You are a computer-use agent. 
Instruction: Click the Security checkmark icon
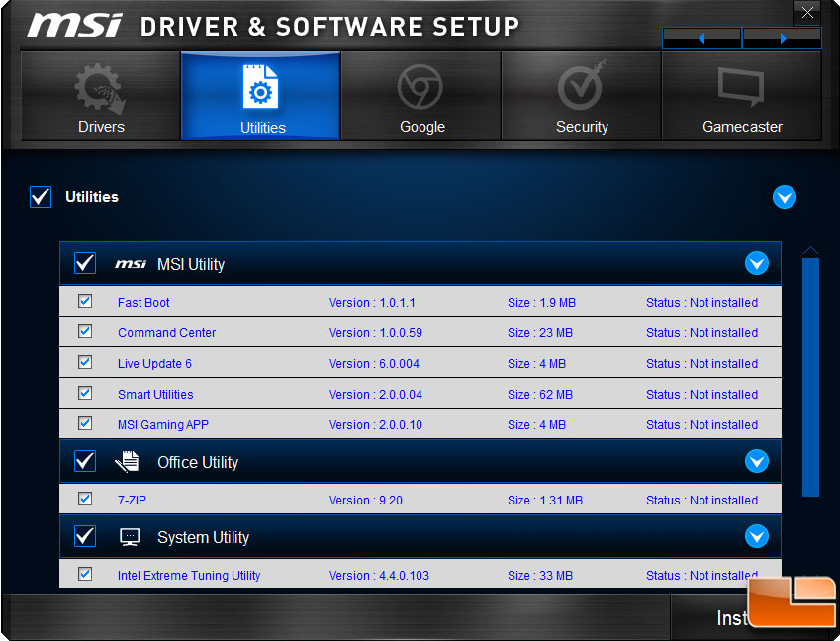coord(581,86)
